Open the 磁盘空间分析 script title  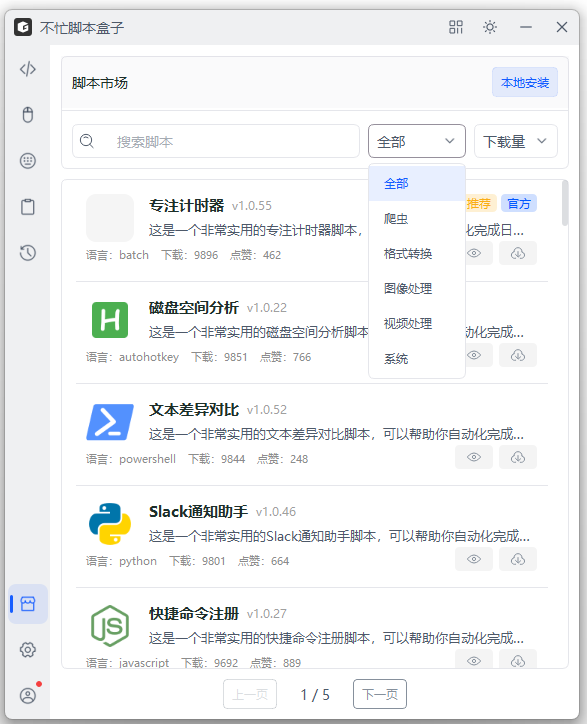(194, 308)
